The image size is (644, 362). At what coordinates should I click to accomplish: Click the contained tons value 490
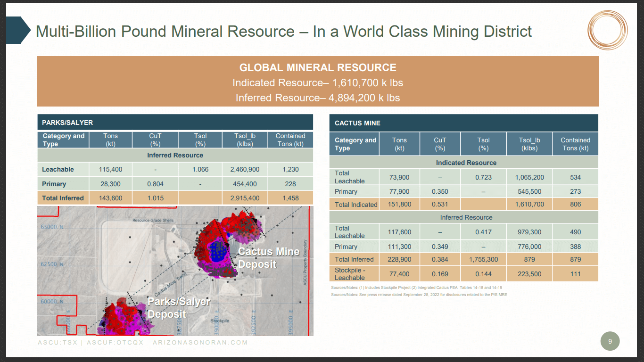coord(575,232)
